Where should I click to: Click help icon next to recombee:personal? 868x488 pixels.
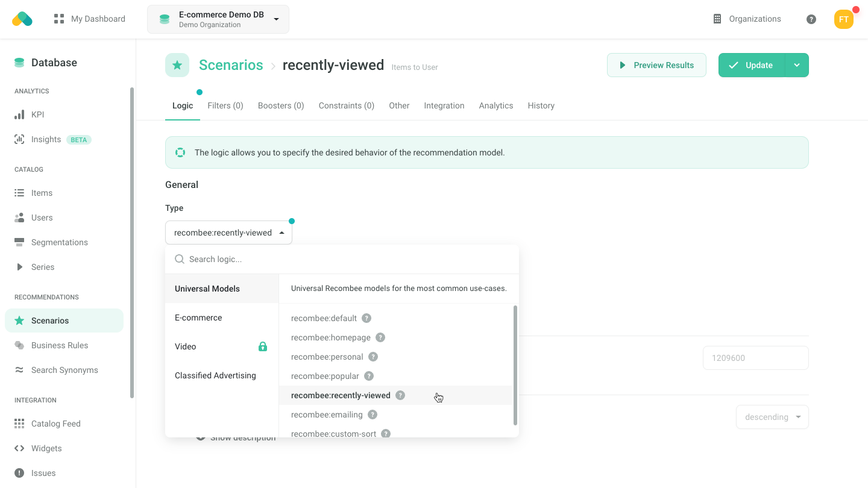373,357
